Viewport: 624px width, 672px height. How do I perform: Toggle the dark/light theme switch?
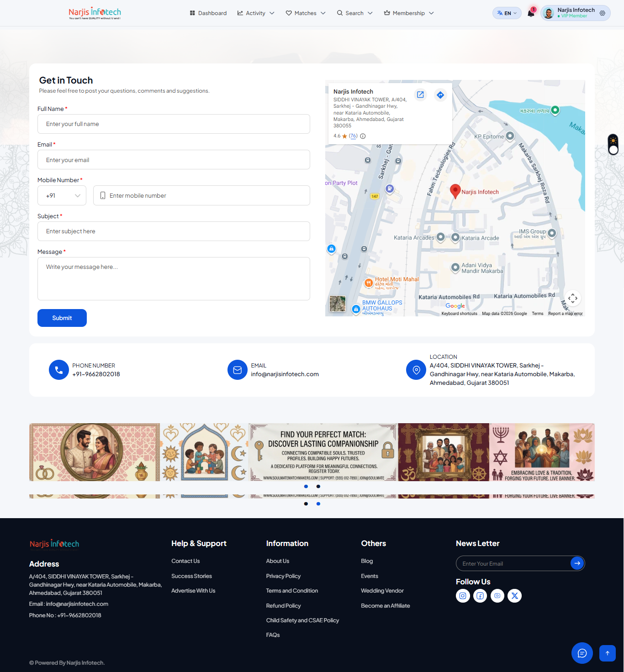pos(613,144)
